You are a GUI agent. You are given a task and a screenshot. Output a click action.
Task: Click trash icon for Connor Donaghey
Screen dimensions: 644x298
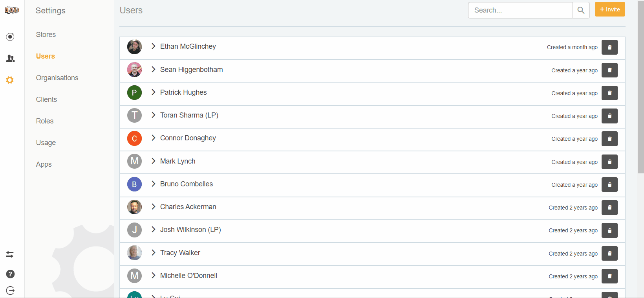[x=609, y=139]
